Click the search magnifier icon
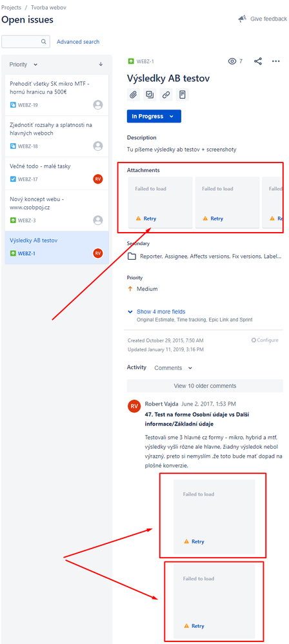The width and height of the screenshot is (289, 644). tap(44, 41)
